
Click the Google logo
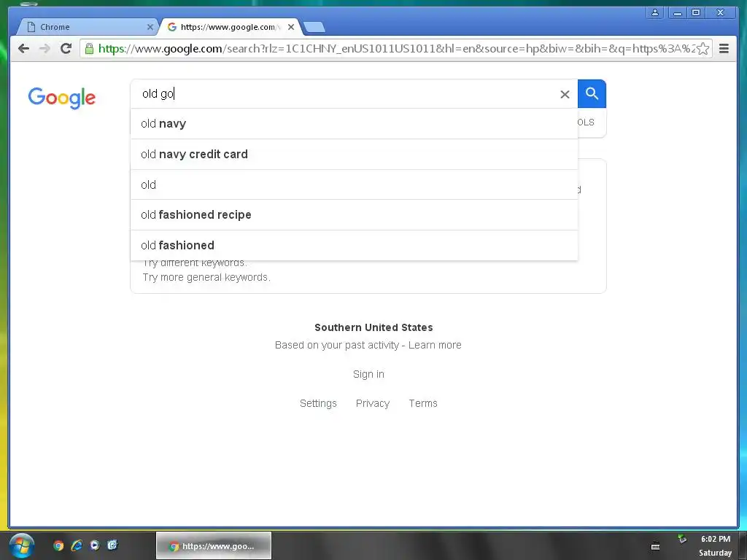62,98
